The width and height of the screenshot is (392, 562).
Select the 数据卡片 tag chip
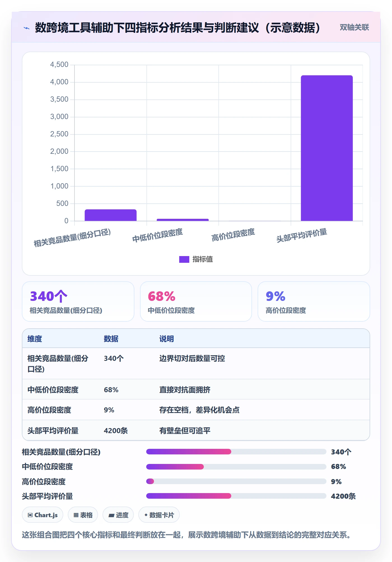click(159, 515)
